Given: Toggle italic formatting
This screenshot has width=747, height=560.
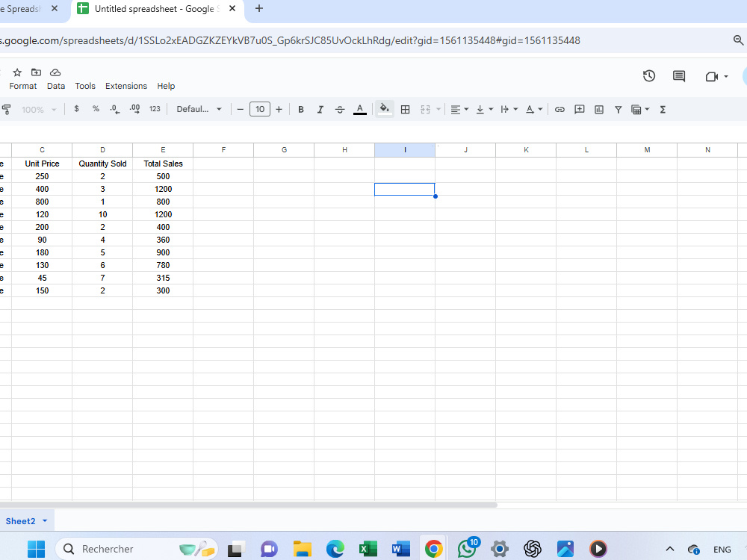Looking at the screenshot, I should 320,110.
